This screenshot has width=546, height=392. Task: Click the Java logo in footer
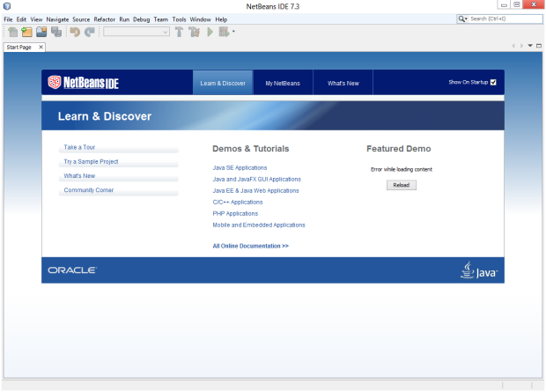[x=479, y=270]
